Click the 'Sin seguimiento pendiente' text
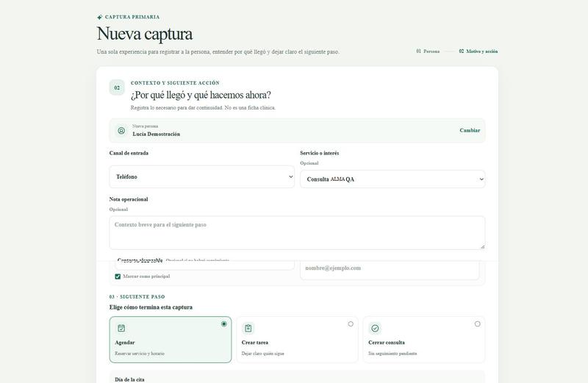The height and width of the screenshot is (383, 588). [392, 354]
